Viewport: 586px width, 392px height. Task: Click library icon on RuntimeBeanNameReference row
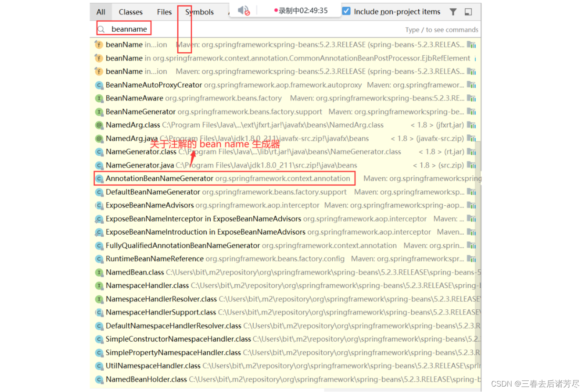click(471, 259)
